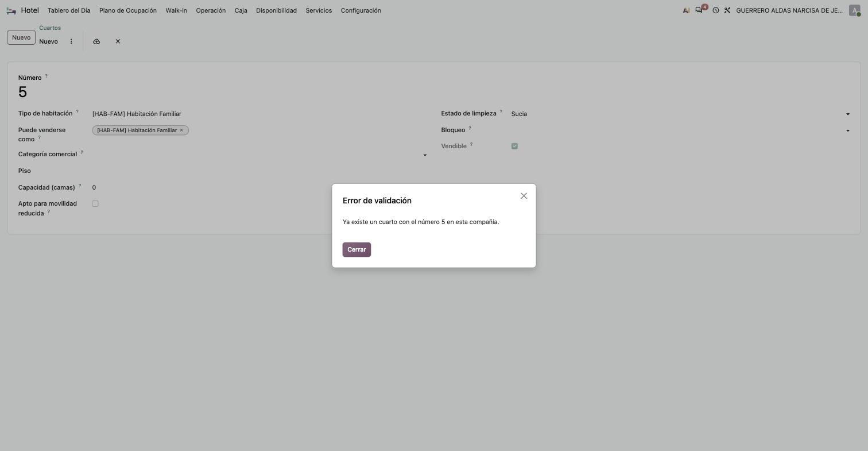Edit the Capacidad (camas) value
This screenshot has width=868, height=451.
(x=260, y=187)
